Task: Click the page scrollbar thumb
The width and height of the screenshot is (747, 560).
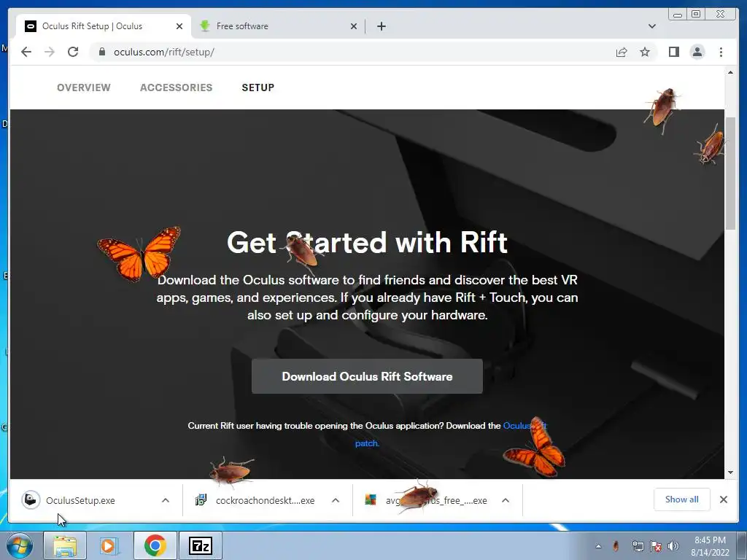Action: tap(730, 174)
